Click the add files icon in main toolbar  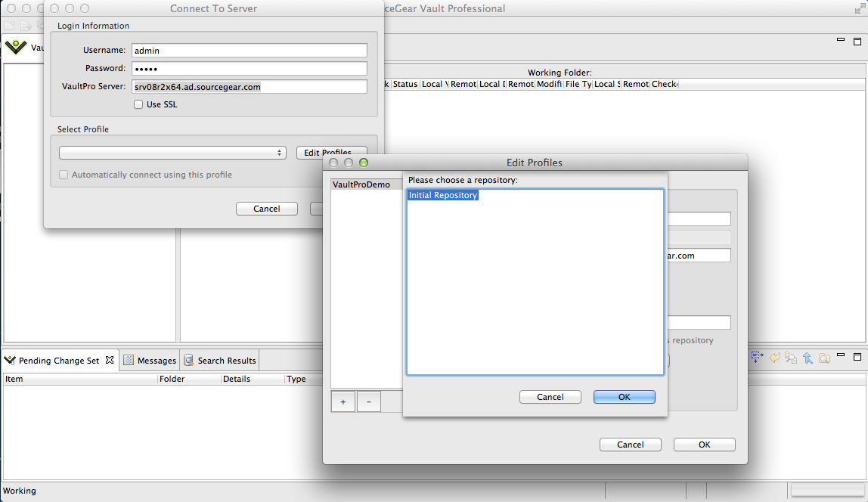point(26,26)
